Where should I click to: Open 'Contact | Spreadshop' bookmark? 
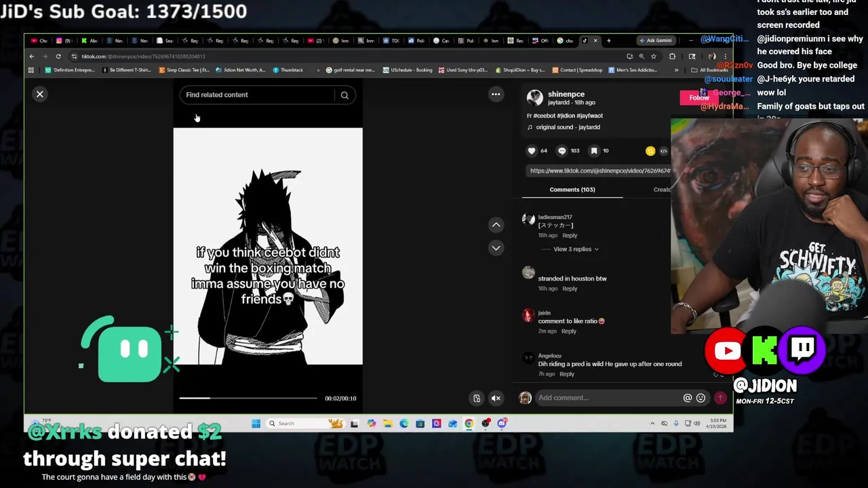(x=577, y=70)
